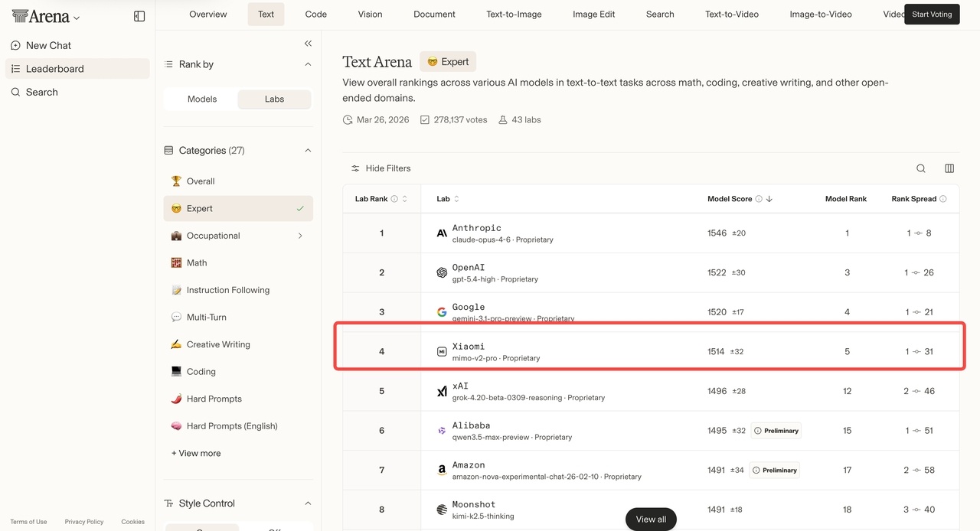Toggle the left sidebar panel icon

[x=139, y=16]
